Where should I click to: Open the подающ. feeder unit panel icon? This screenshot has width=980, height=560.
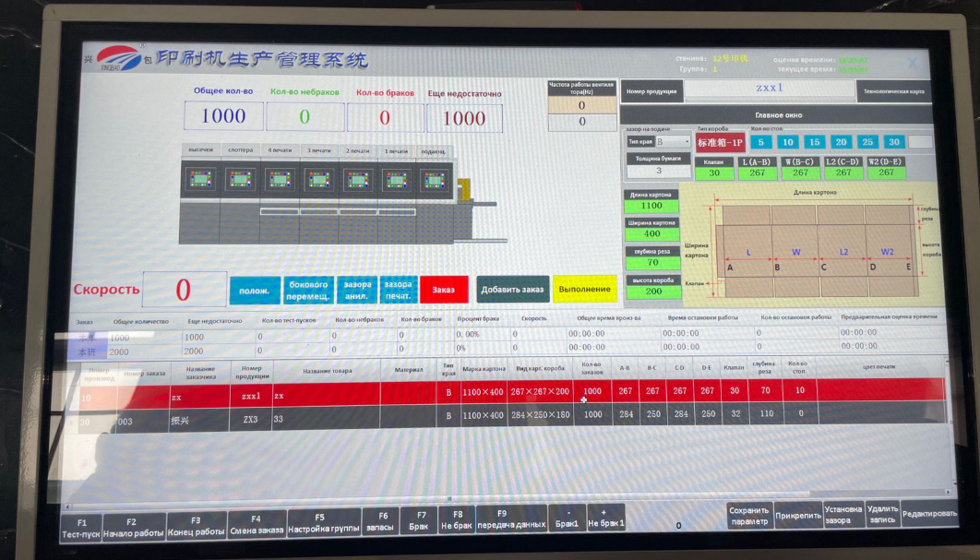(x=433, y=179)
